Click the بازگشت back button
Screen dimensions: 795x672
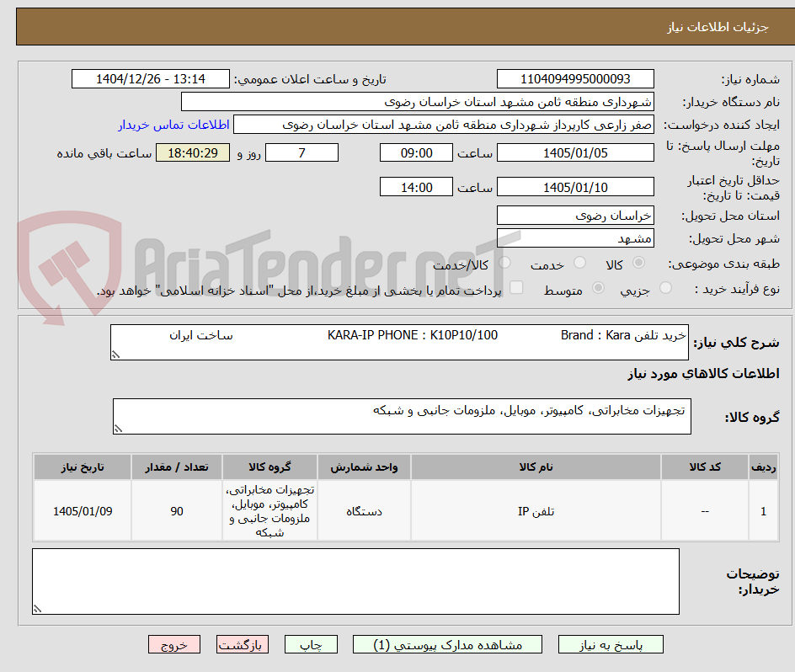click(243, 644)
